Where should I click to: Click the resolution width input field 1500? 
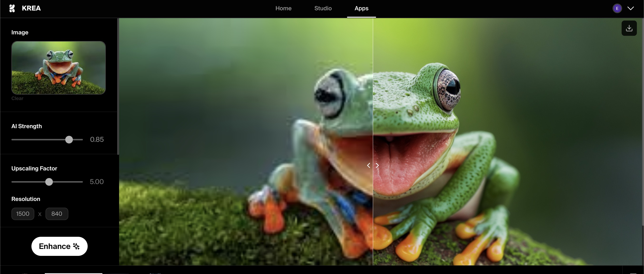pos(23,214)
